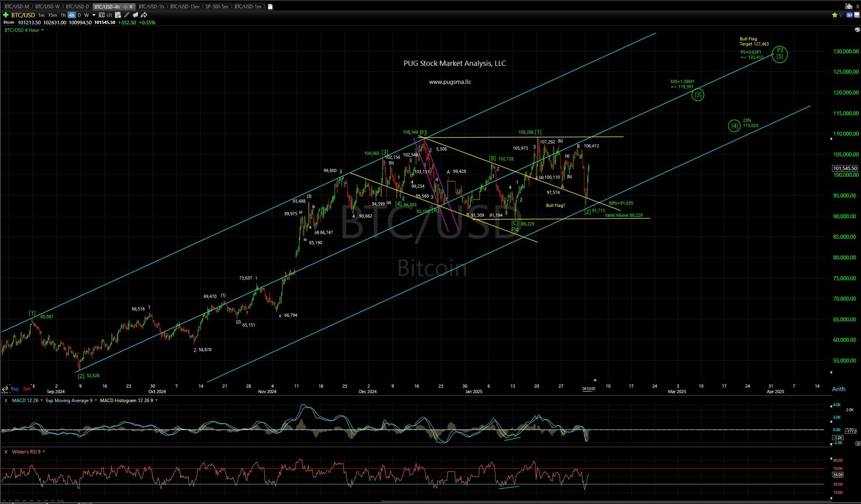Save the chart using the floppy disk icon
The image size is (861, 504).
(857, 15)
